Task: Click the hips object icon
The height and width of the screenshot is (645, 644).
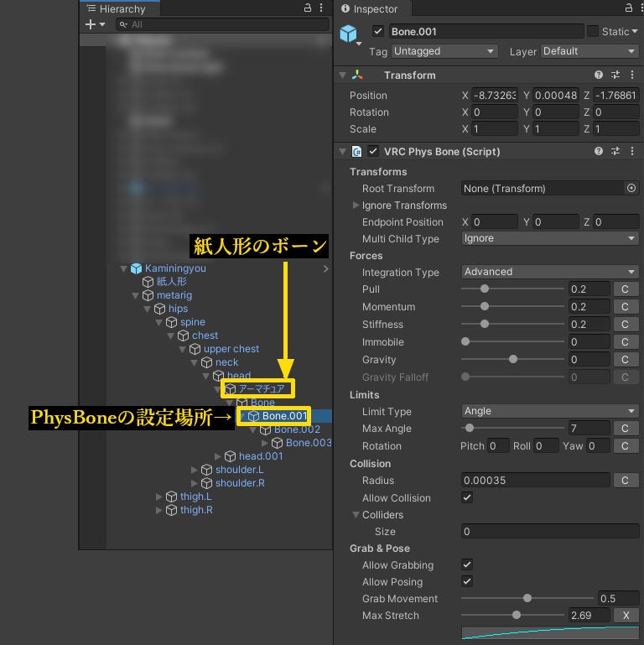Action: click(x=159, y=309)
